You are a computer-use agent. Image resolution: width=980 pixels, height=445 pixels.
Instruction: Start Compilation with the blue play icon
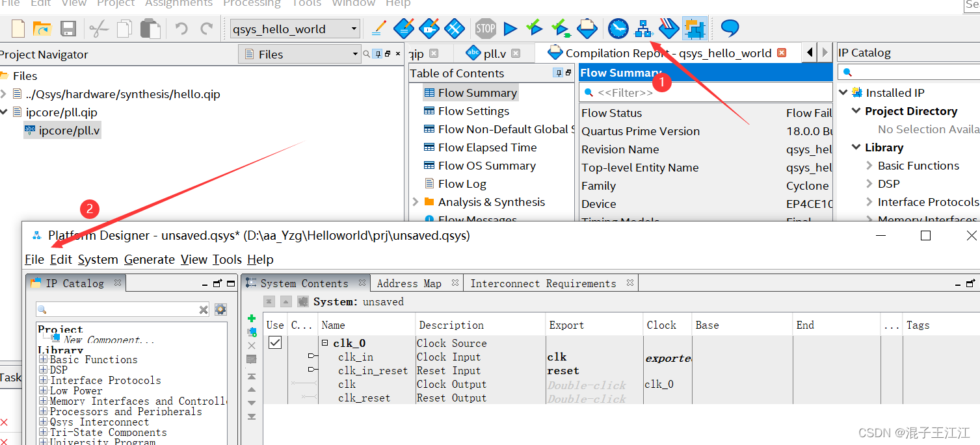click(510, 29)
